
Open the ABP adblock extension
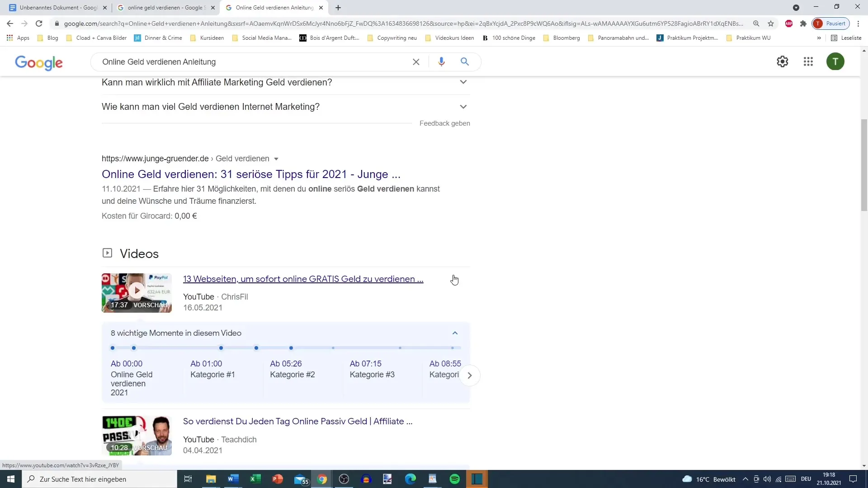click(789, 23)
